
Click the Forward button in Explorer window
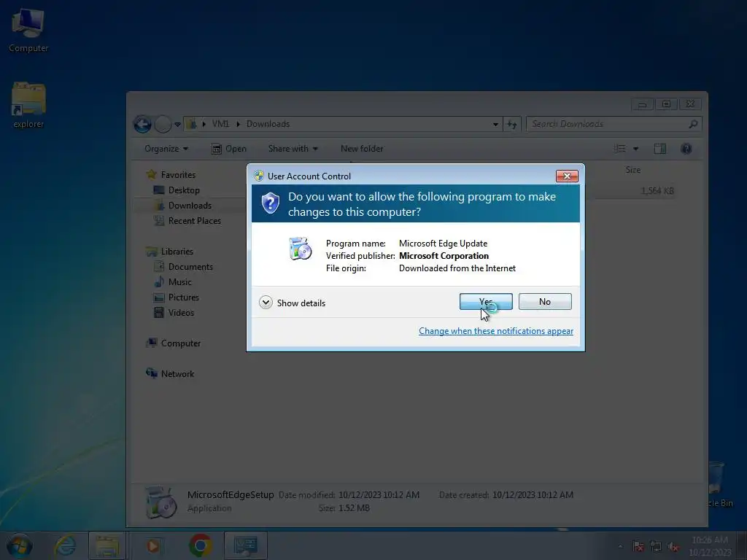(x=163, y=124)
